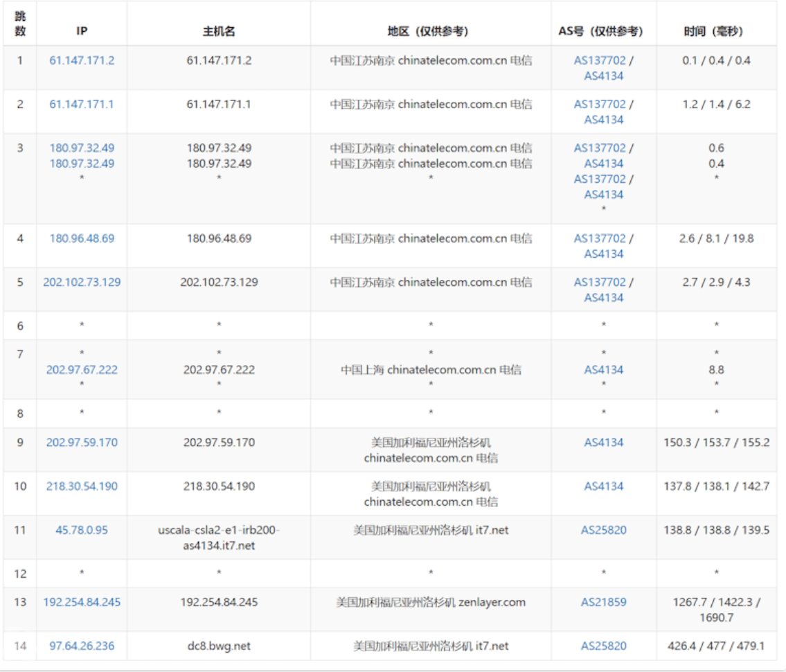Image resolution: width=786 pixels, height=672 pixels.
Task: Click the 202.97.59.170 IP link
Action: point(82,442)
